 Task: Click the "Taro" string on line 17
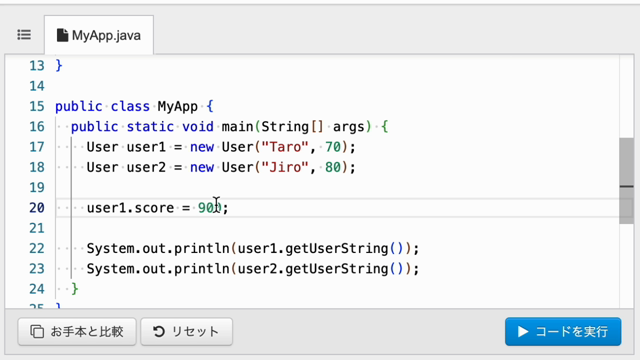click(x=285, y=147)
